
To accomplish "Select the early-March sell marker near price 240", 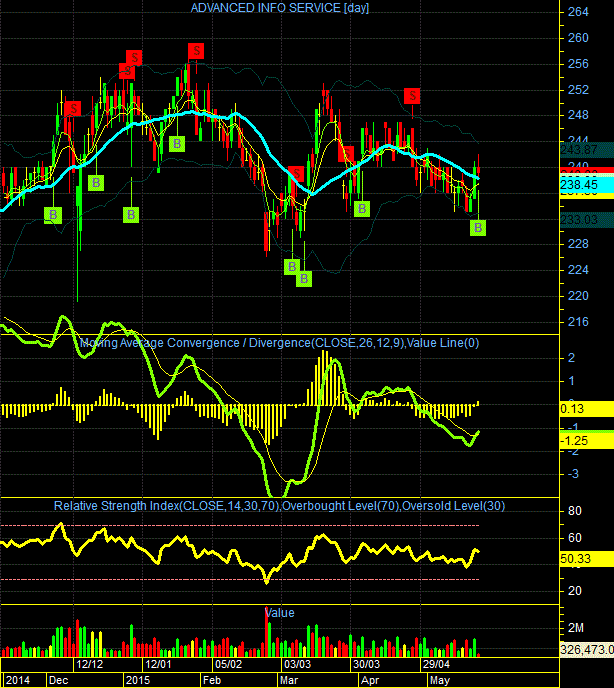I will tap(297, 174).
